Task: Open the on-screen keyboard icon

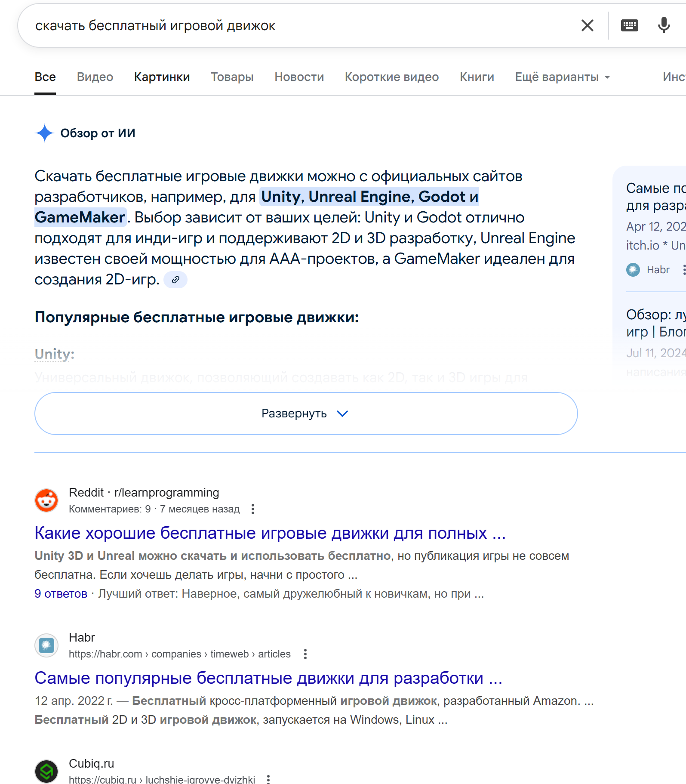Action: [x=629, y=26]
